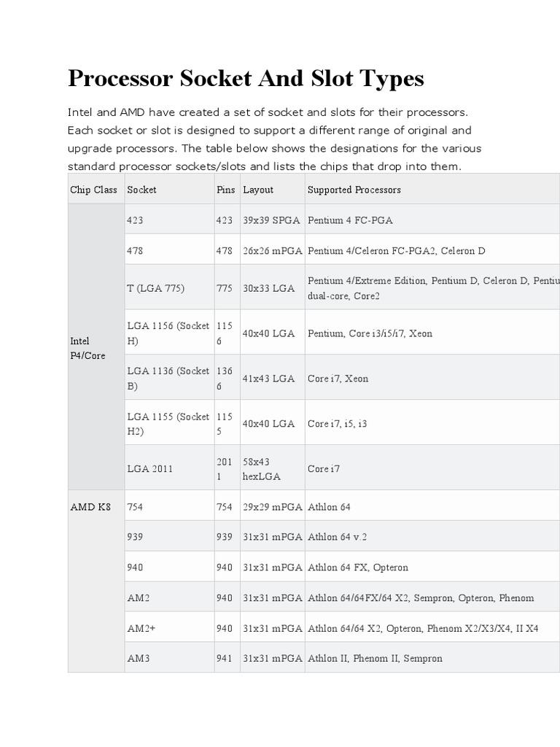Click the AM3 socket cell
The height and width of the screenshot is (747, 560).
138,658
